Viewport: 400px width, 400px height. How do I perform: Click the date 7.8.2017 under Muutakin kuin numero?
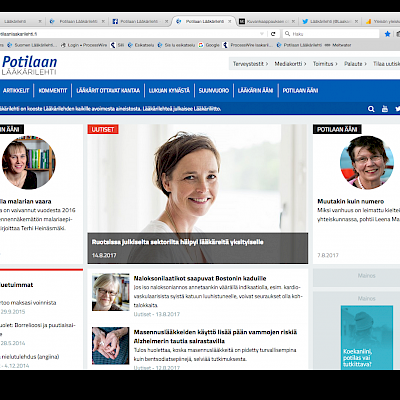coord(328,255)
